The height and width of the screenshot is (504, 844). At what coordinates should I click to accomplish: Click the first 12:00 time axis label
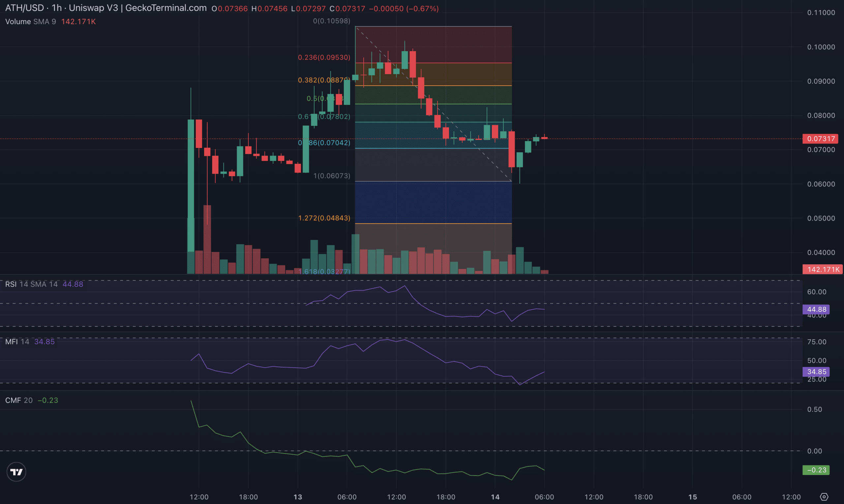click(199, 497)
